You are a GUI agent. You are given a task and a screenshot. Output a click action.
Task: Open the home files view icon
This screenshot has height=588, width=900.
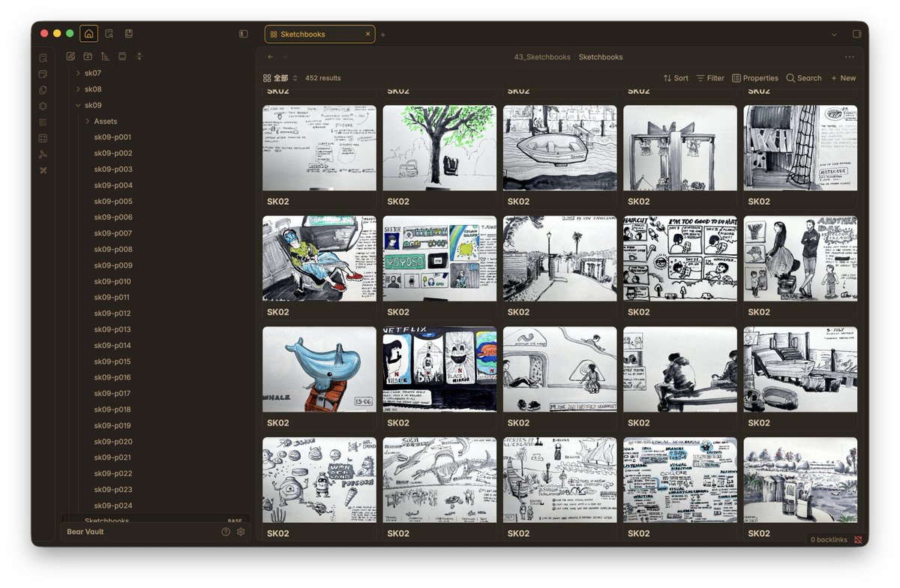click(x=89, y=34)
